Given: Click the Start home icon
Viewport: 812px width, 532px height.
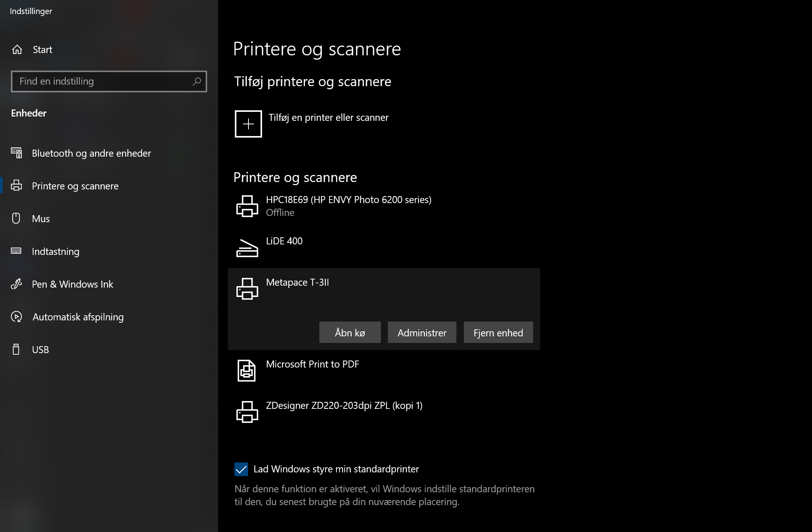Looking at the screenshot, I should [x=17, y=49].
